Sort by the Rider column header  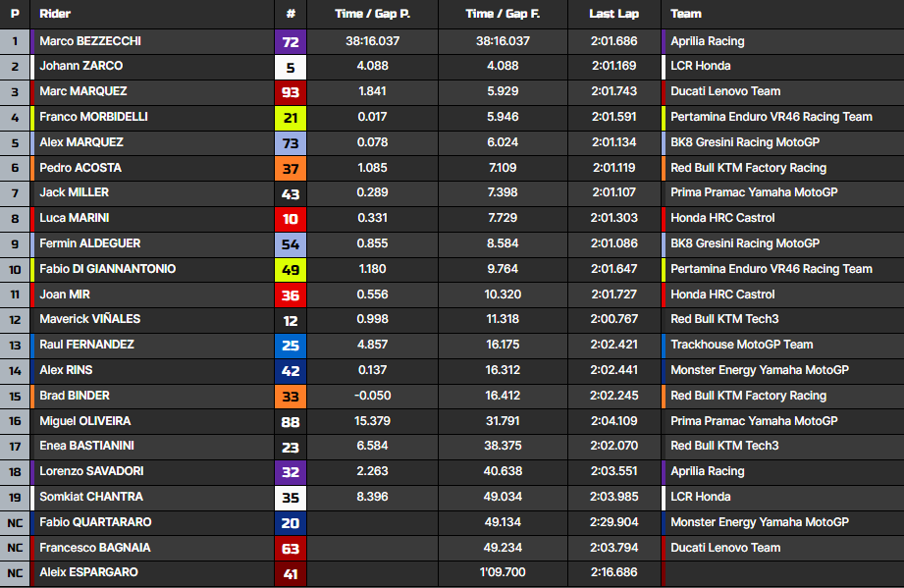[x=55, y=14]
